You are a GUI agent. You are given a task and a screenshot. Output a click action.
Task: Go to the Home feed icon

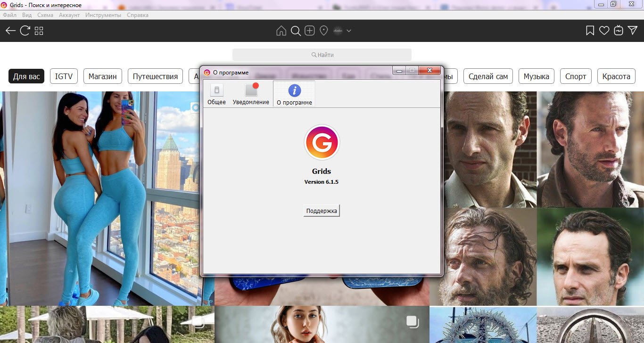coord(281,31)
